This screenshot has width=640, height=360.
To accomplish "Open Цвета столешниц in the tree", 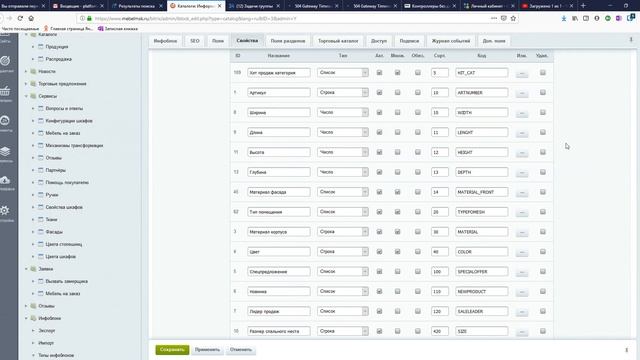I will click(x=64, y=244).
